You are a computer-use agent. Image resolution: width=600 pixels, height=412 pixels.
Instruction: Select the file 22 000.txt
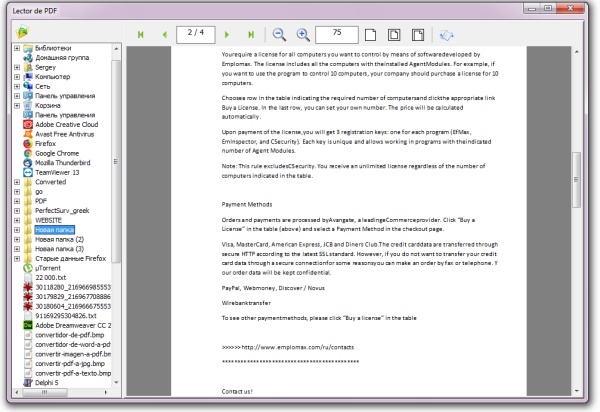pyautogui.click(x=51, y=278)
